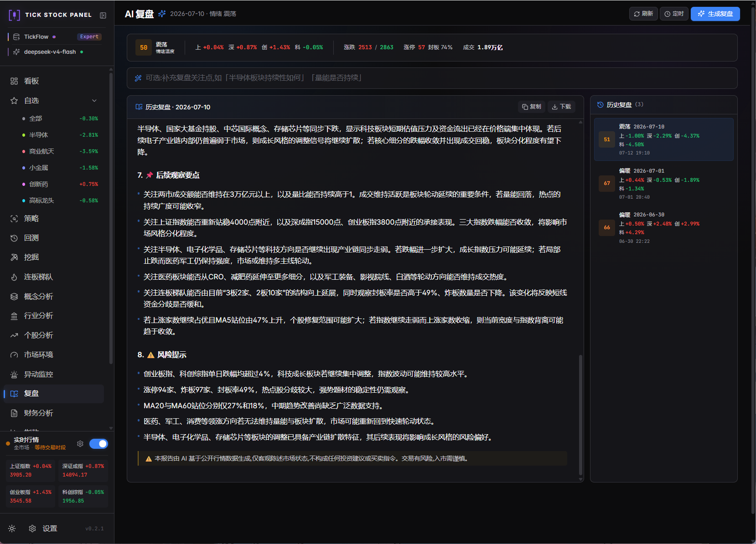The width and height of the screenshot is (756, 544).
Task: Select 商业航天 watchlist group
Action: point(60,151)
